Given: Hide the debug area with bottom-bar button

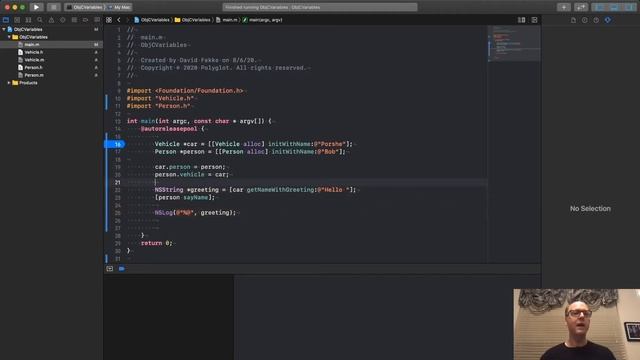Looking at the screenshot, I should (x=110, y=269).
